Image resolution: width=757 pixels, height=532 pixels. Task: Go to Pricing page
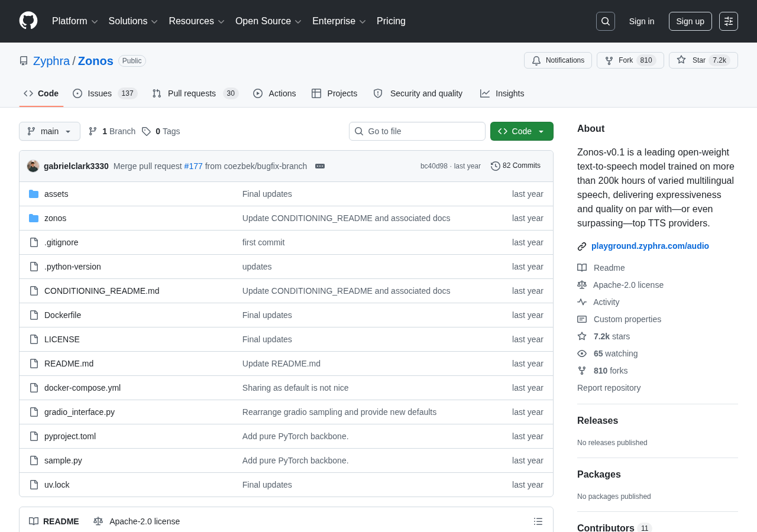click(x=391, y=21)
